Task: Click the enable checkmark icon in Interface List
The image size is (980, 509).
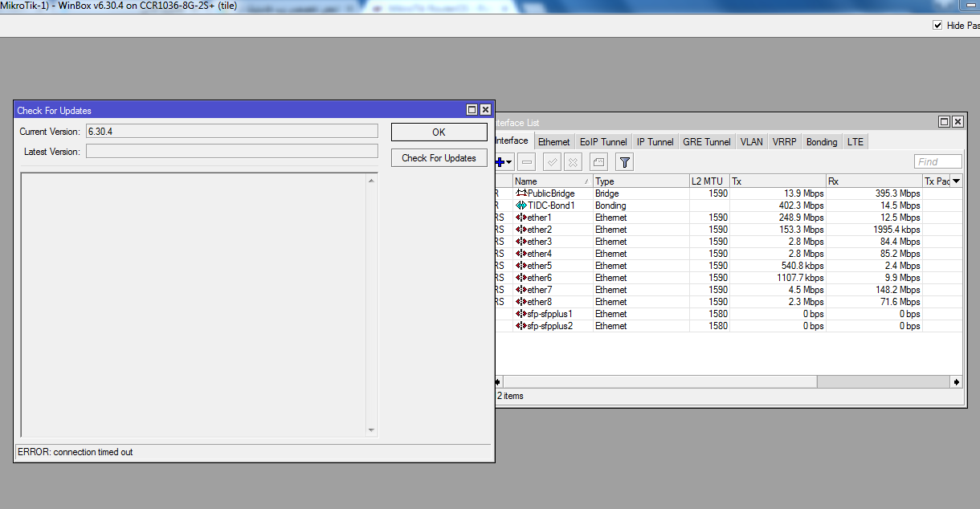Action: click(x=553, y=162)
